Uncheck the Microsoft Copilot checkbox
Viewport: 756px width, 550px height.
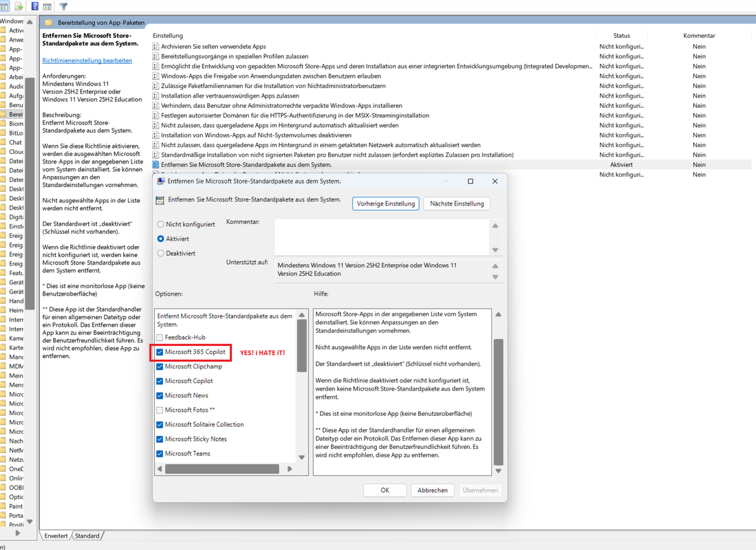click(160, 381)
